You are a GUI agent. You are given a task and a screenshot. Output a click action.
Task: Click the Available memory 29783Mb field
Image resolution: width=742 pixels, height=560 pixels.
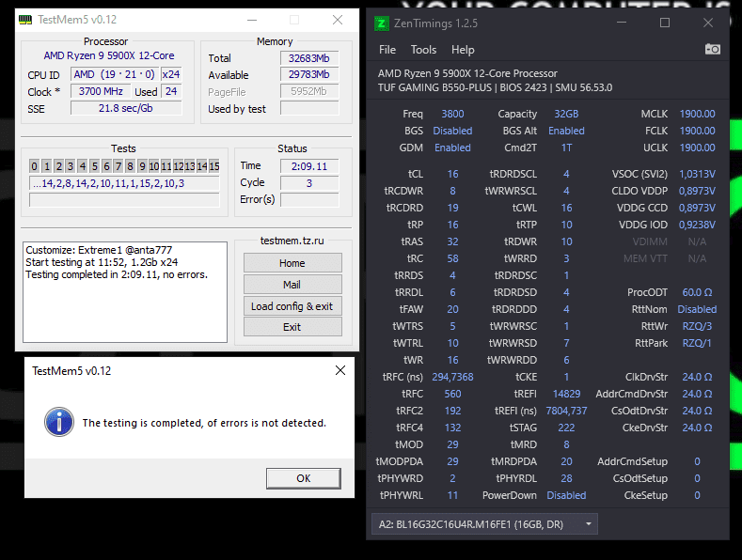click(309, 74)
